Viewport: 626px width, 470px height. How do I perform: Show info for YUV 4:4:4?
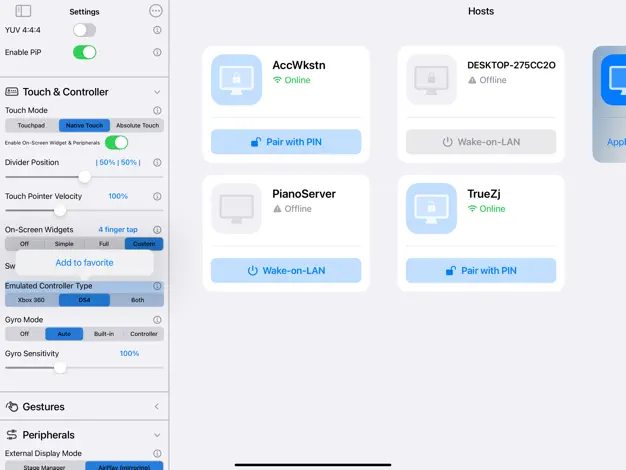pyautogui.click(x=157, y=30)
